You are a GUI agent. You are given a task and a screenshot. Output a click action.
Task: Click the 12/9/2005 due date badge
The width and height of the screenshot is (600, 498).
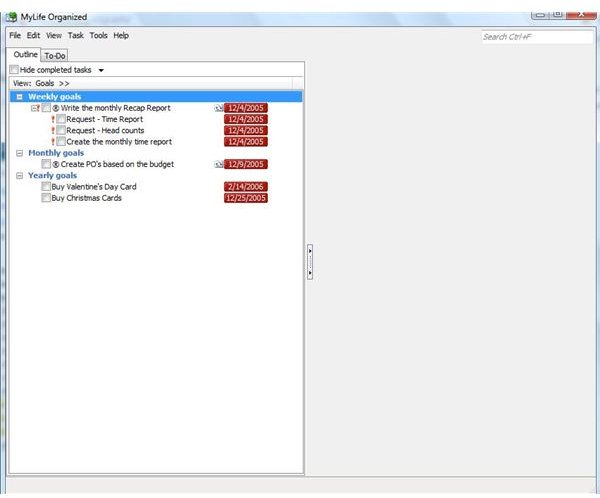(x=246, y=165)
